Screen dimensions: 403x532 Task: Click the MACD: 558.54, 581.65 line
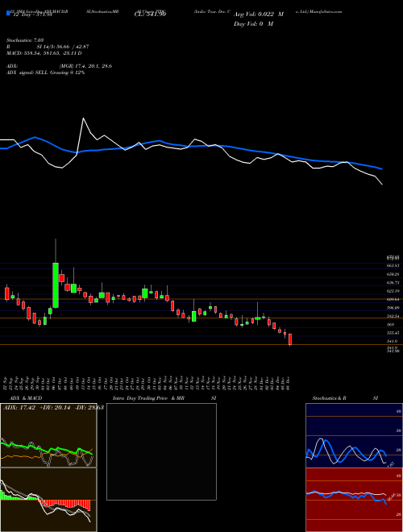click(44, 53)
